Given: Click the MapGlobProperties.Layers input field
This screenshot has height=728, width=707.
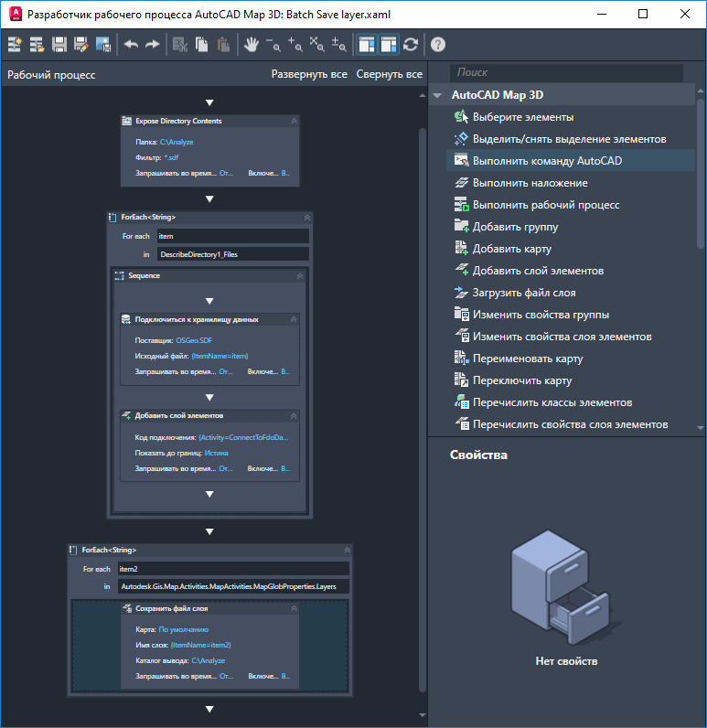Looking at the screenshot, I should pos(233,586).
